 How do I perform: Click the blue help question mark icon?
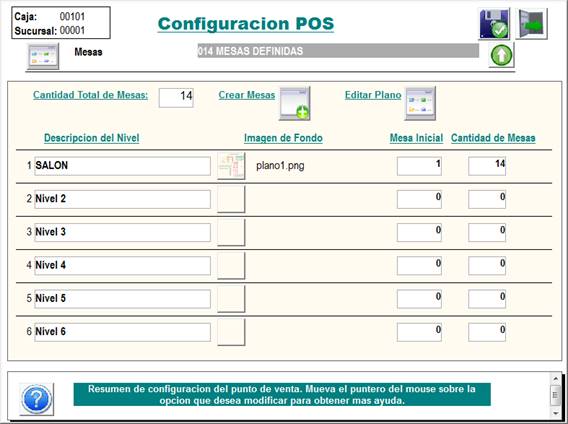(36, 399)
